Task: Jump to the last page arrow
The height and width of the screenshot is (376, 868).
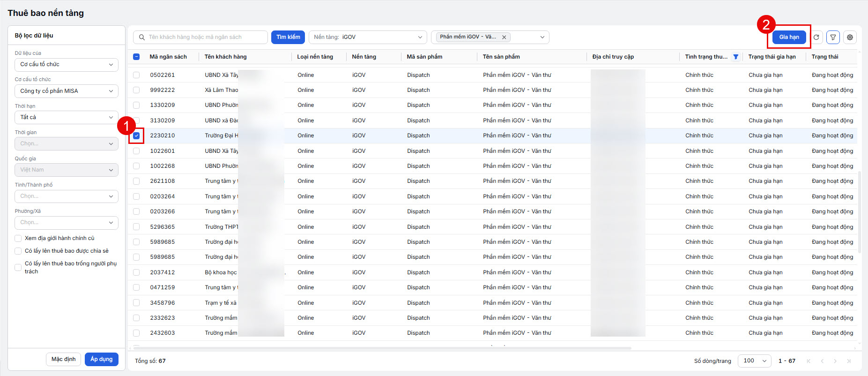Action: (849, 361)
